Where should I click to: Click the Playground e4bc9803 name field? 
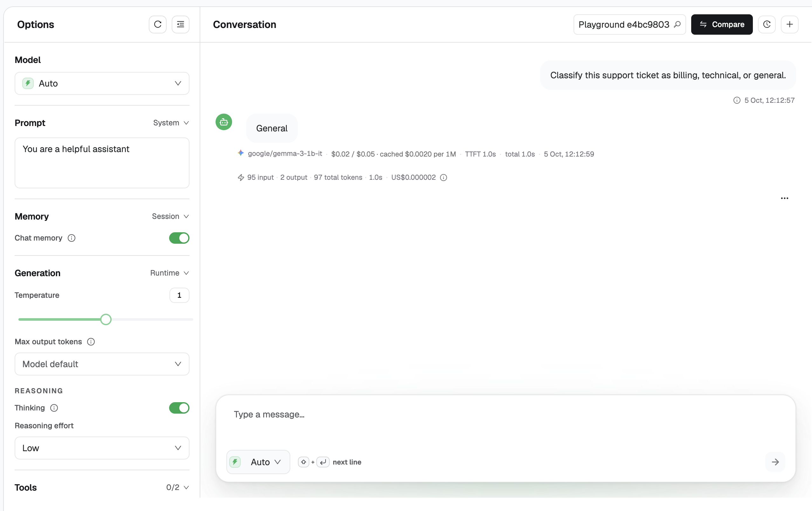click(x=629, y=24)
